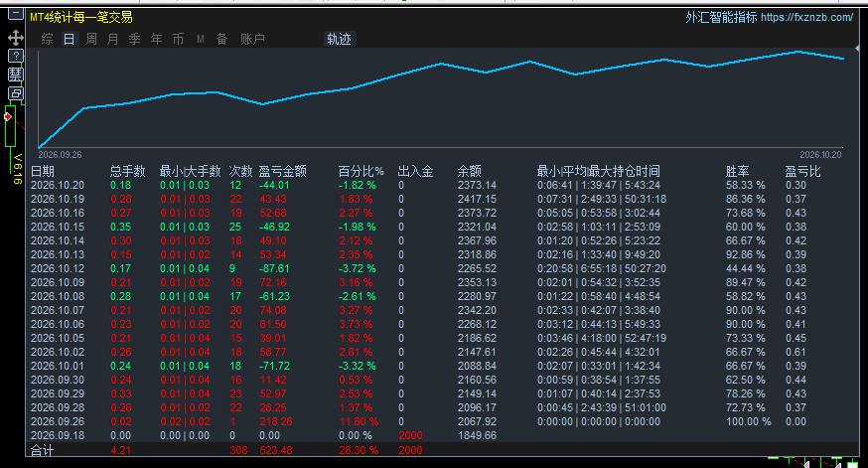
Task: Click the 次数 column header
Action: click(240, 171)
